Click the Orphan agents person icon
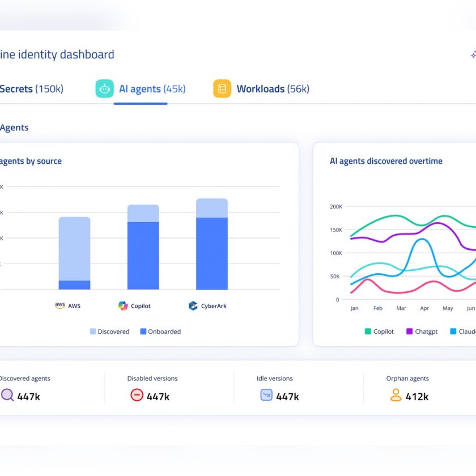 pos(396,395)
